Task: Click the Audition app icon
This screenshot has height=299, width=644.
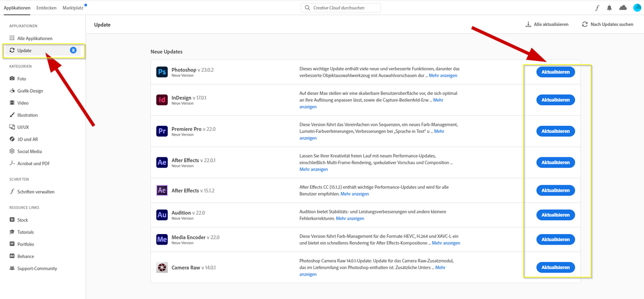Action: 162,215
